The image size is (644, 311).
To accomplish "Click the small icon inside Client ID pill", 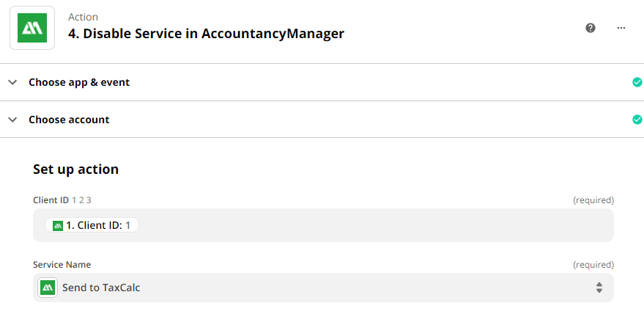I will [x=58, y=226].
